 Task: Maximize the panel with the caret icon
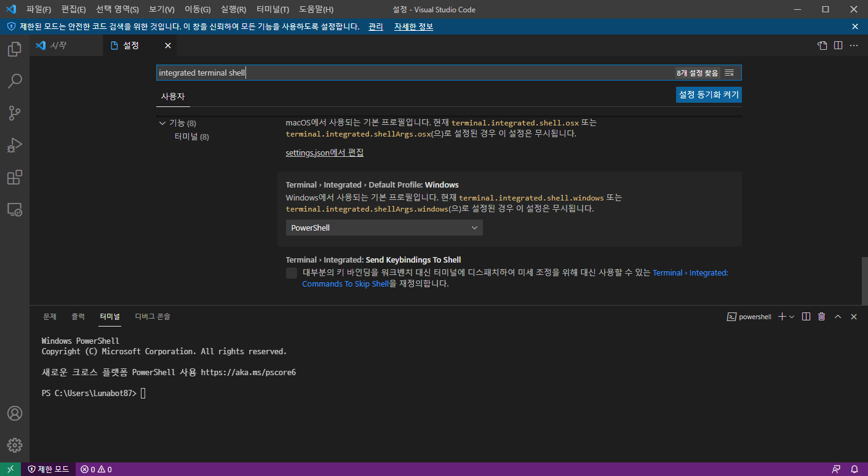[x=838, y=317]
